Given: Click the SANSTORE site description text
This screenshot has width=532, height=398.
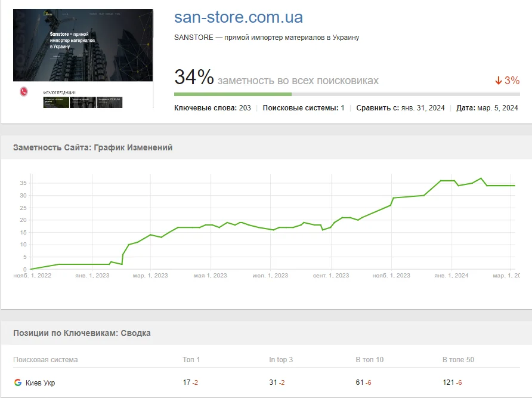Looking at the screenshot, I should point(267,38).
